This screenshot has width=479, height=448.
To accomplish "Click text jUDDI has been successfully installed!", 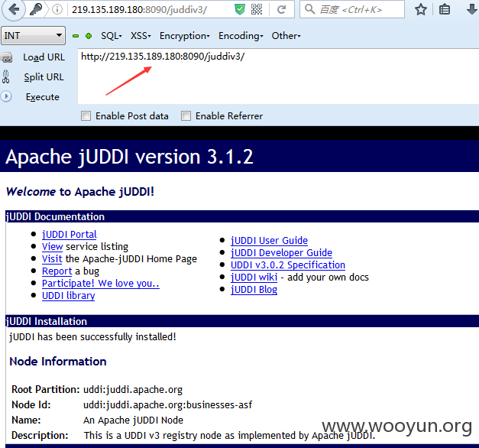I will [92, 337].
